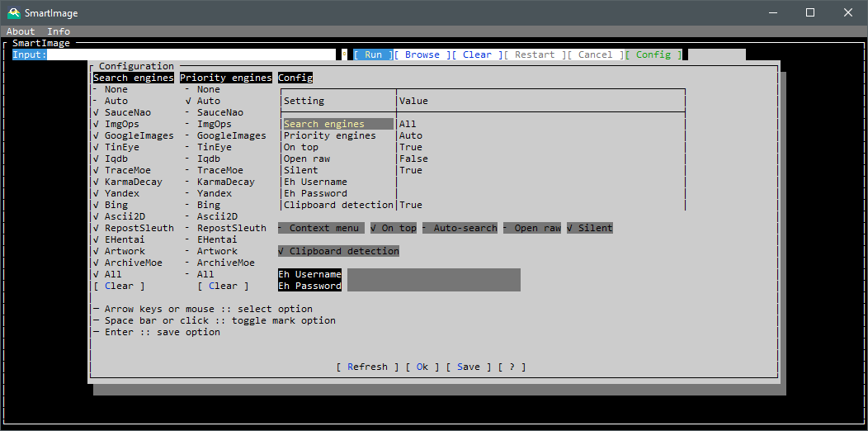This screenshot has height=431, width=868.
Task: Open the About menu
Action: click(x=21, y=31)
